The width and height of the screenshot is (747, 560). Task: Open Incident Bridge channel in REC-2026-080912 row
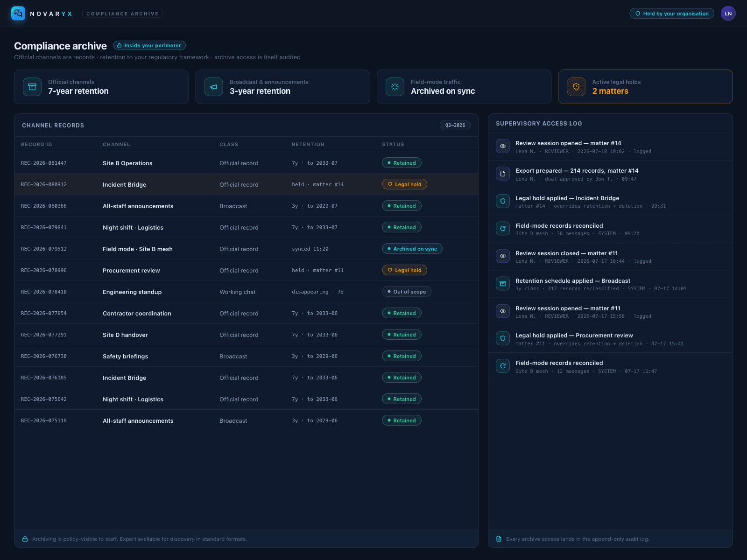coord(124,184)
